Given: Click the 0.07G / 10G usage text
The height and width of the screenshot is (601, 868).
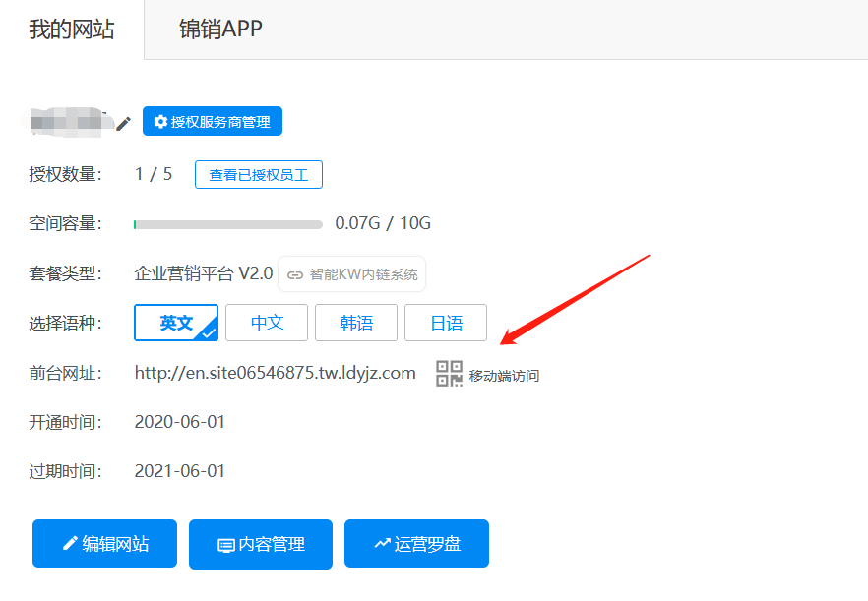Looking at the screenshot, I should (383, 223).
